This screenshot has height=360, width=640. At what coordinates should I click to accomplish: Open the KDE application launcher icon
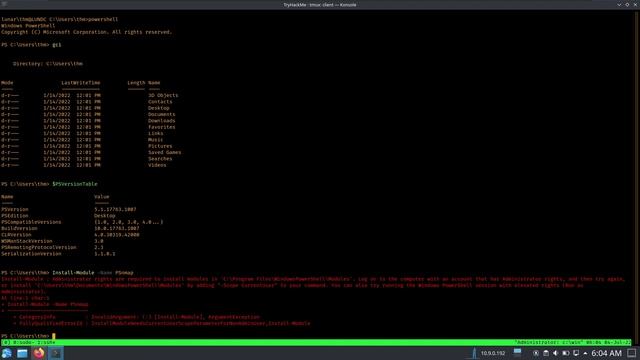click(x=7, y=353)
